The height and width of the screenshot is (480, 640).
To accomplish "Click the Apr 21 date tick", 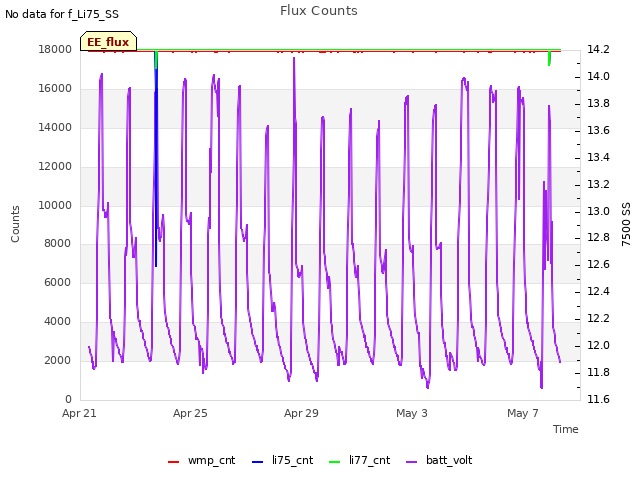I will (79, 413).
